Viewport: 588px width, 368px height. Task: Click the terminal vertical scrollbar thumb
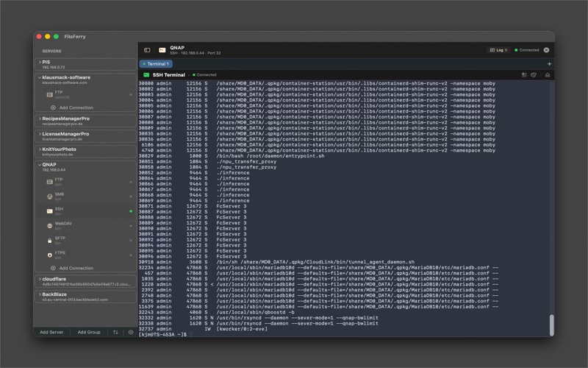coord(552,325)
